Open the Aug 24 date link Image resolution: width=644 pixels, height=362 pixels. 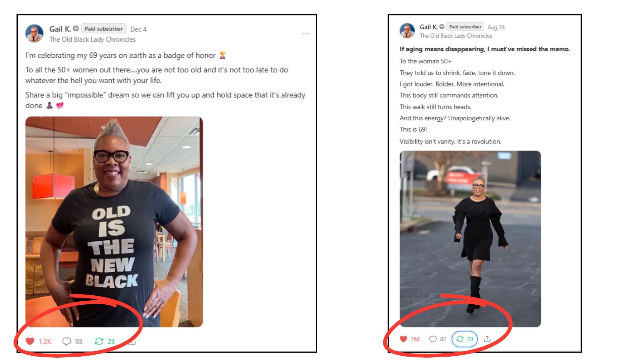click(496, 27)
